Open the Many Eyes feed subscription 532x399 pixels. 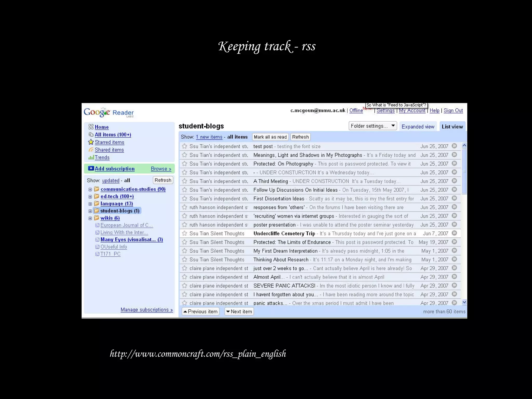coord(132,240)
